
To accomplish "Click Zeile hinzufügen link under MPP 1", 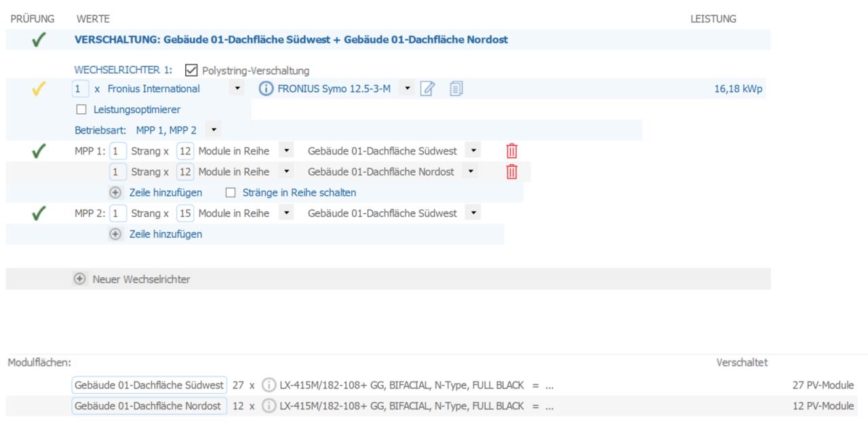I will pos(165,193).
